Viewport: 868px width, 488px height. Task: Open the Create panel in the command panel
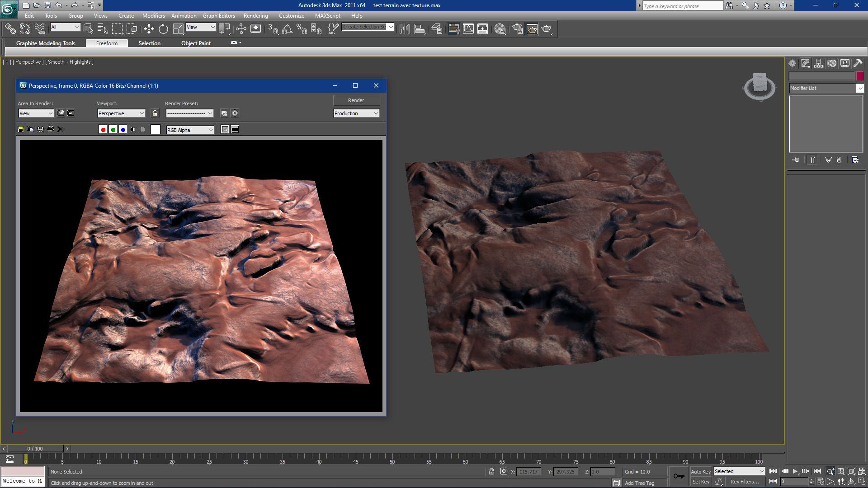point(792,63)
